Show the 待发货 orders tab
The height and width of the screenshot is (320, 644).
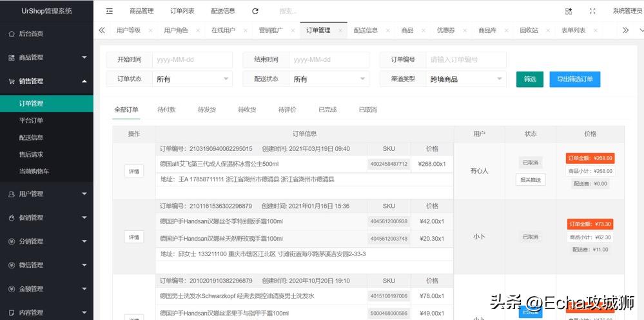point(206,110)
